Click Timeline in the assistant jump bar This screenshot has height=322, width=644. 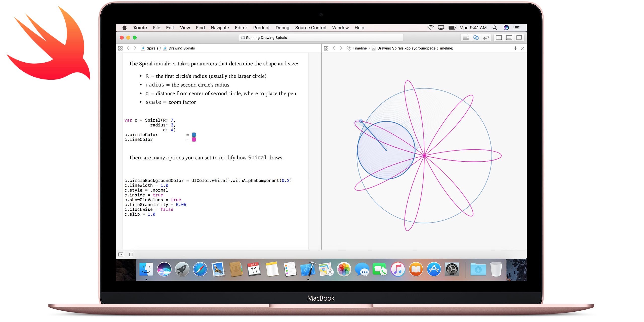(x=357, y=48)
